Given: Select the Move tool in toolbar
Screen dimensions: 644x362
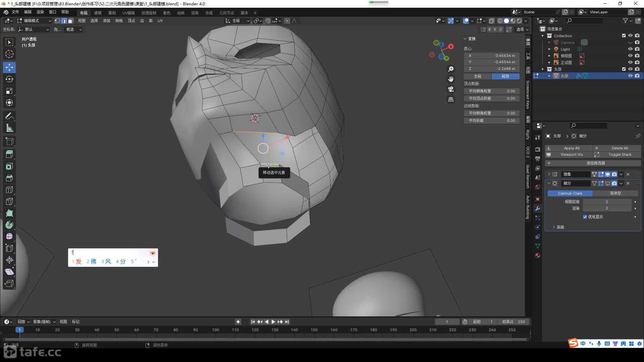Looking at the screenshot, I should click(10, 67).
